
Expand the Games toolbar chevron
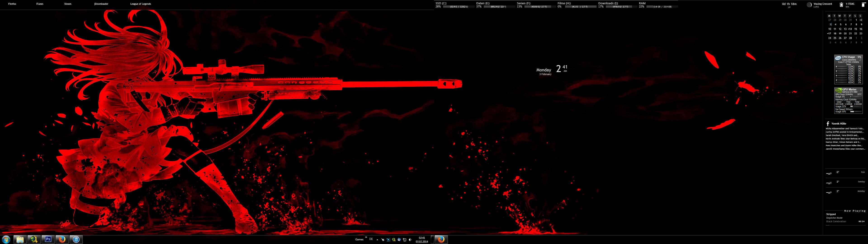pyautogui.click(x=366, y=237)
